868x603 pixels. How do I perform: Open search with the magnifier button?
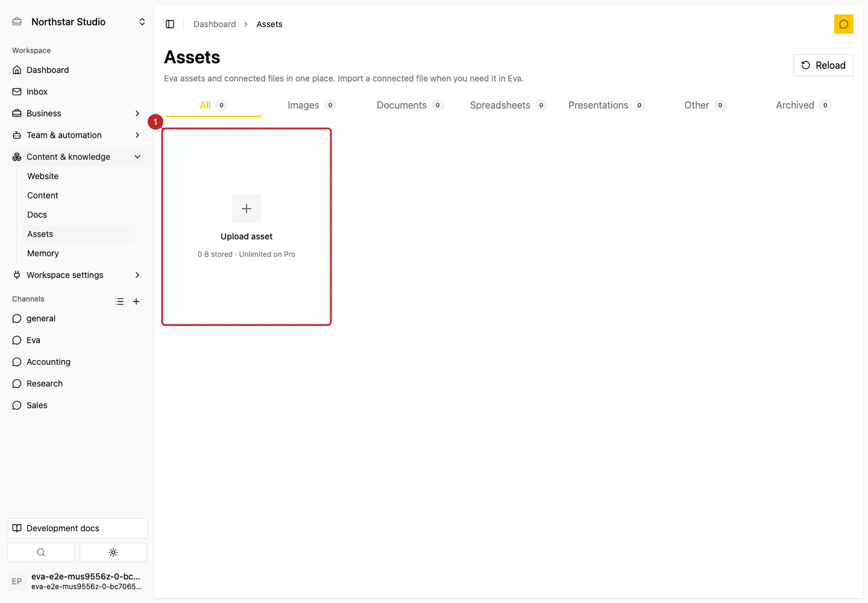pyautogui.click(x=41, y=552)
